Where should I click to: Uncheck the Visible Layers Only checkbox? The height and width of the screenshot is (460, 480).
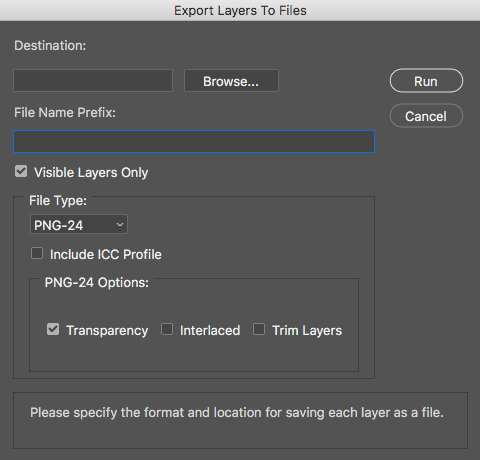pyautogui.click(x=21, y=172)
